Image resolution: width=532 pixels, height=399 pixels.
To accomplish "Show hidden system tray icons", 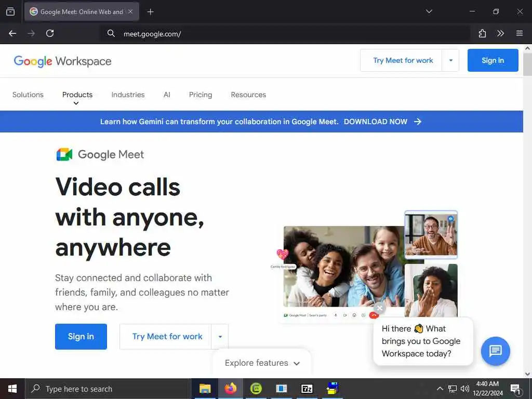I will [440, 389].
